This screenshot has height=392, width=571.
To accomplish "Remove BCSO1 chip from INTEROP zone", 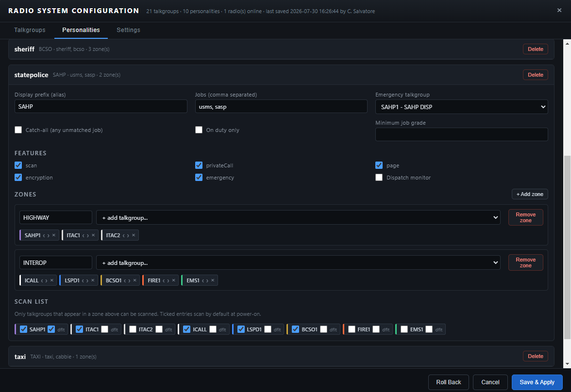I will coord(135,280).
